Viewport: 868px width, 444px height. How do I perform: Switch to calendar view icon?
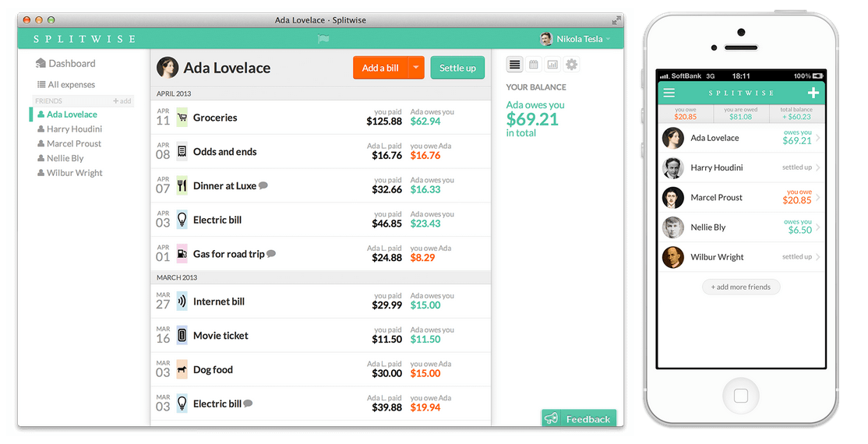[534, 65]
